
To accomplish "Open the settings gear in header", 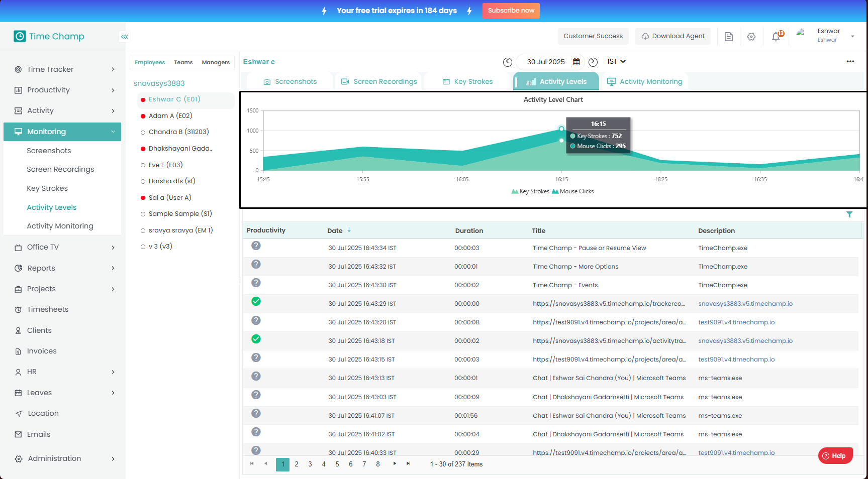I will (751, 37).
